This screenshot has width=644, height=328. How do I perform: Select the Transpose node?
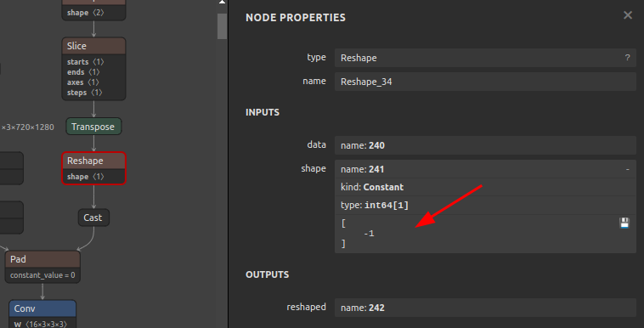click(93, 127)
